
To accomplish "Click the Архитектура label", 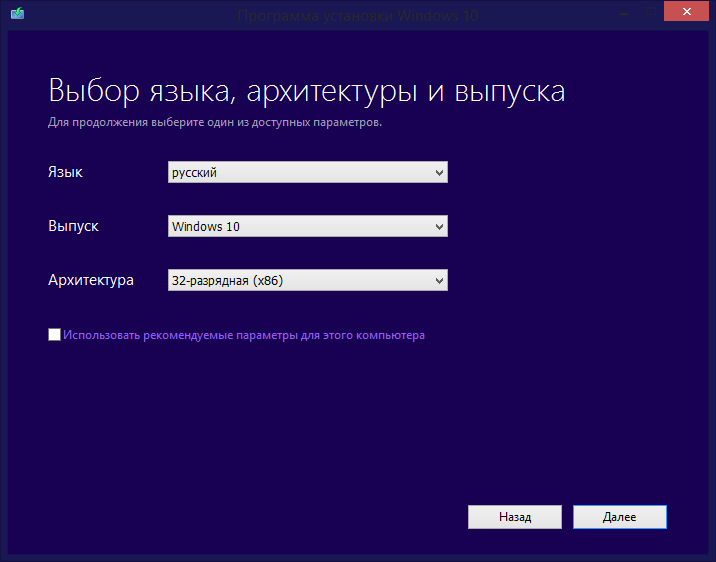I will click(x=91, y=280).
